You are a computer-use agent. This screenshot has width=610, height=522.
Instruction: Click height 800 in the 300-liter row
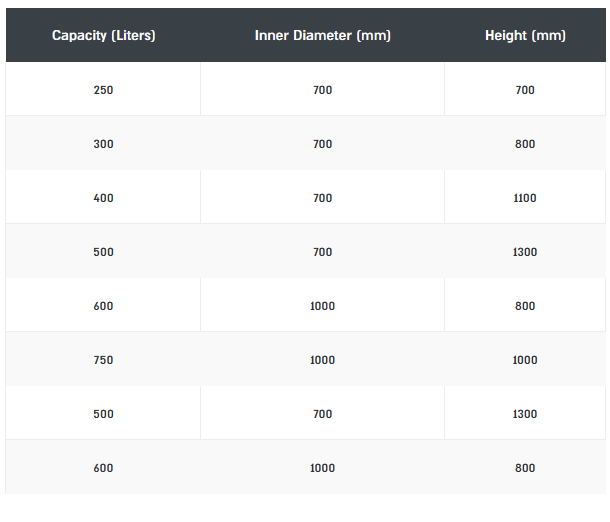(x=525, y=144)
